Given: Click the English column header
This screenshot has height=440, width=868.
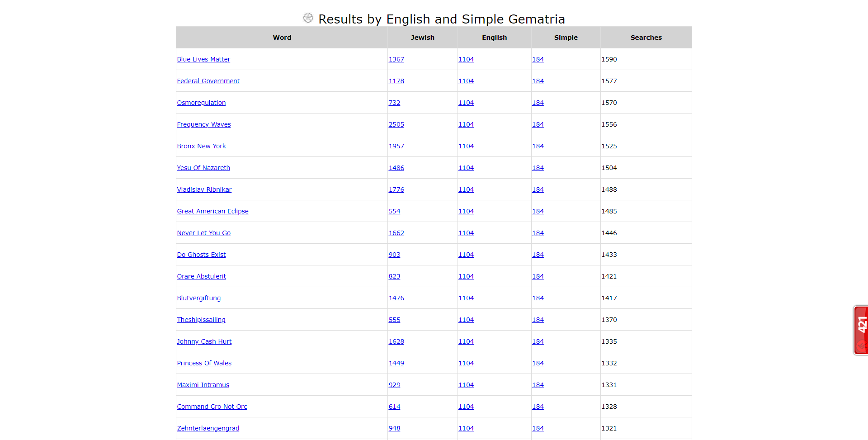Looking at the screenshot, I should pyautogui.click(x=495, y=38).
